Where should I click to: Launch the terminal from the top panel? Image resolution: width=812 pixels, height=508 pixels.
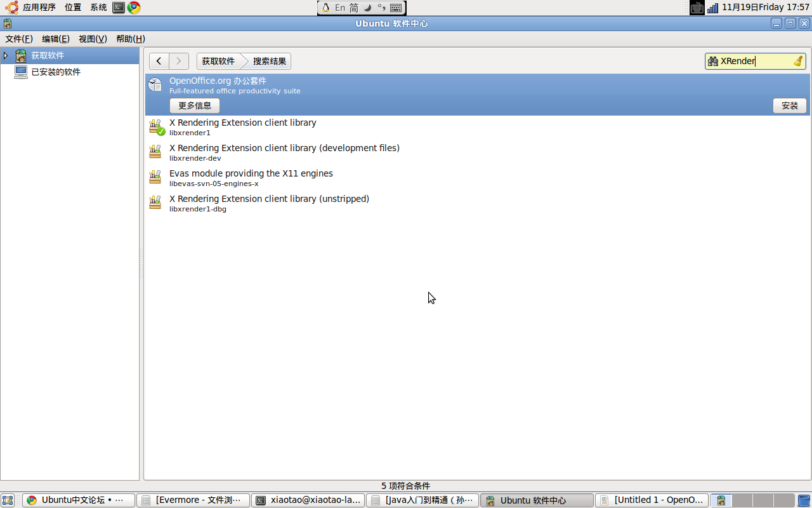(x=119, y=8)
